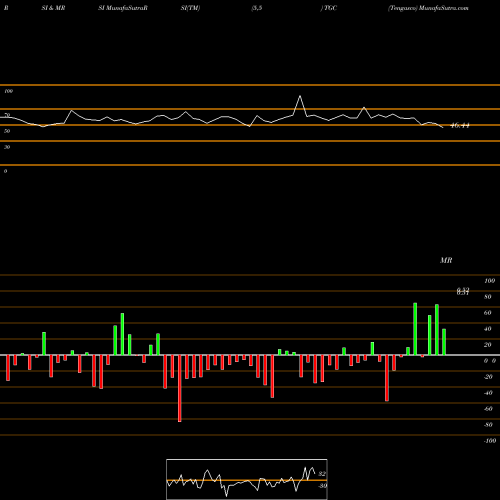Click the 70 level label on RSI axis
The width and height of the screenshot is (500, 500).
coord(7,115)
